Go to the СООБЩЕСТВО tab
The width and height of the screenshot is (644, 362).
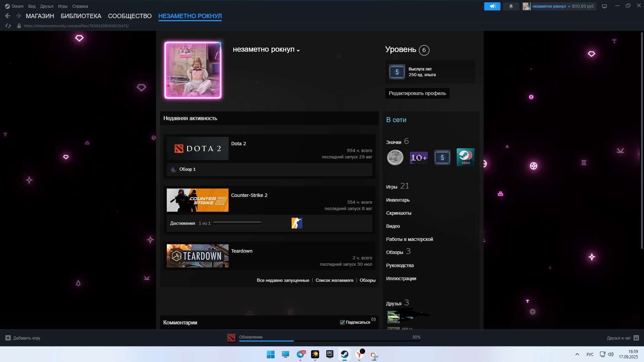[130, 16]
